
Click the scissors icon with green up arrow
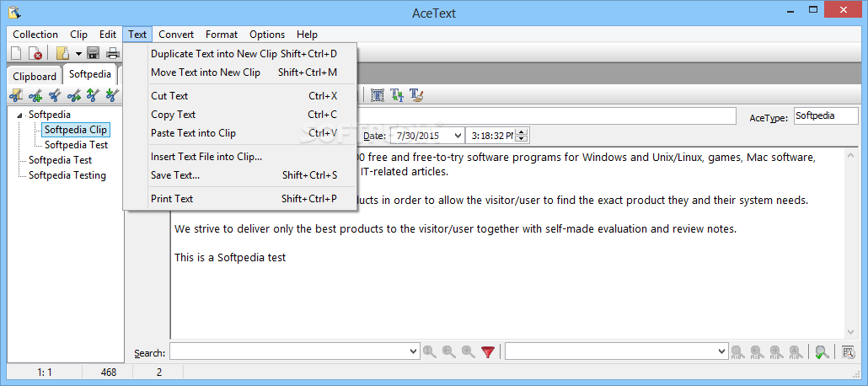click(93, 95)
